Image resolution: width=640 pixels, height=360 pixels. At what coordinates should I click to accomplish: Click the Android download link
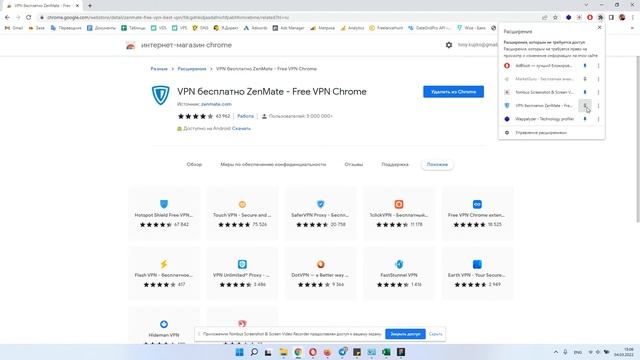(x=241, y=129)
